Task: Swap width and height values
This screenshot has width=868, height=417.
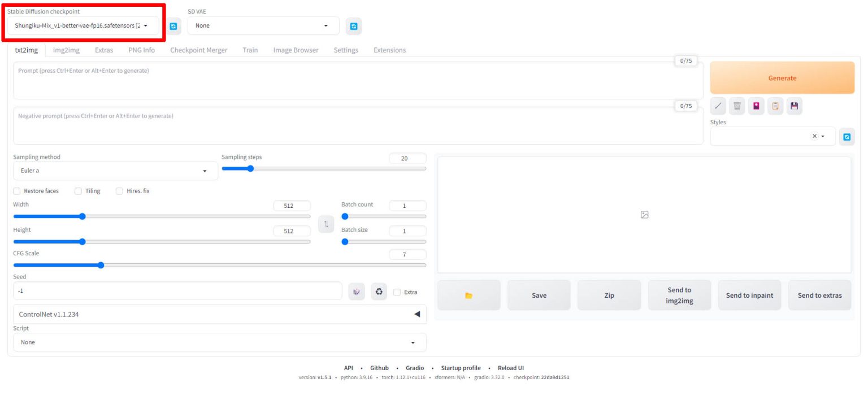Action: coord(325,224)
